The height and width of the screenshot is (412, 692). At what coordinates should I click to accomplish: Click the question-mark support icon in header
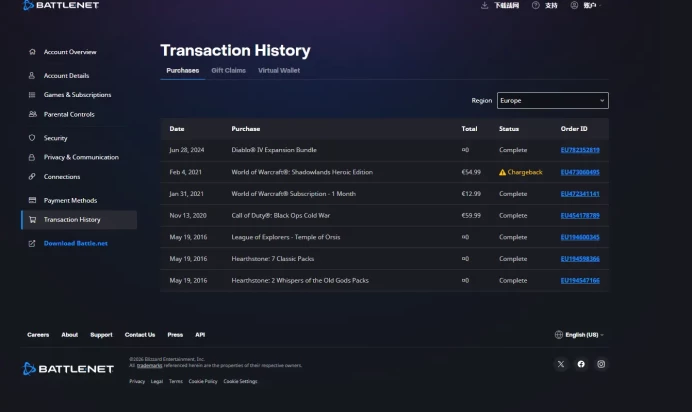pos(535,5)
